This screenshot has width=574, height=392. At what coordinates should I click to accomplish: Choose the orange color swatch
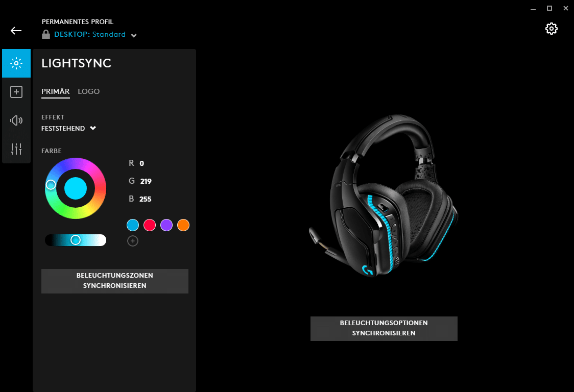click(x=183, y=225)
